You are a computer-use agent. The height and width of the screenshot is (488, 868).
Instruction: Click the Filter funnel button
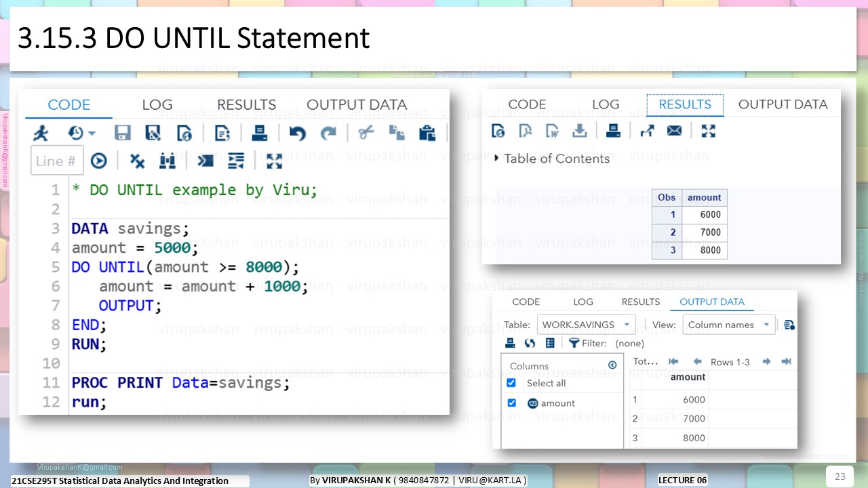[x=574, y=343]
